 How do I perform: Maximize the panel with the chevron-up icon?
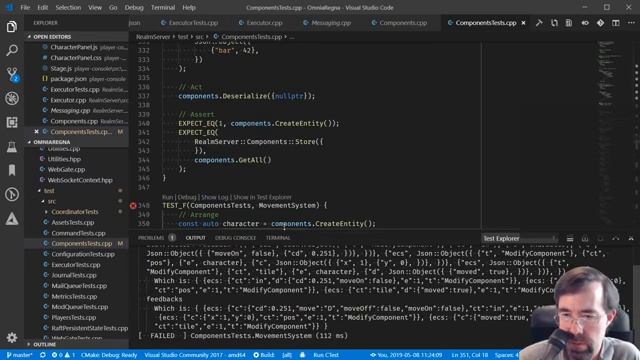click(616, 238)
